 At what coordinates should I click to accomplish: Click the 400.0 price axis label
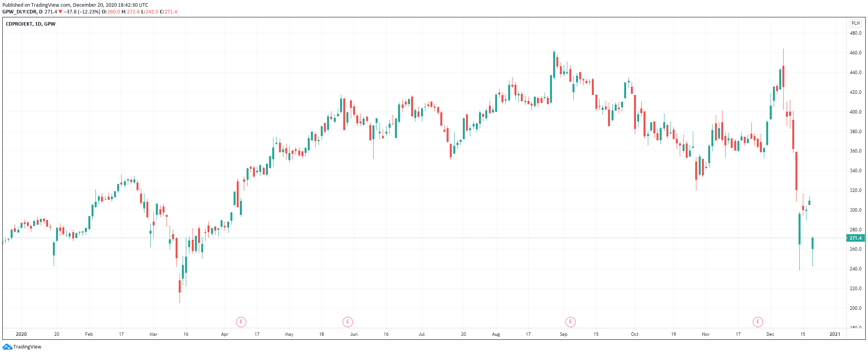pos(855,112)
